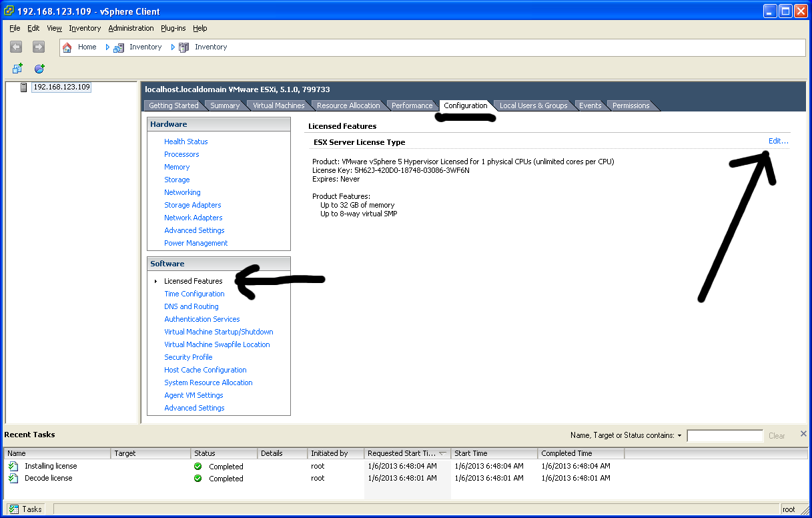Click the Status column header in tasks
Screen dimensions: 812x518
point(224,453)
